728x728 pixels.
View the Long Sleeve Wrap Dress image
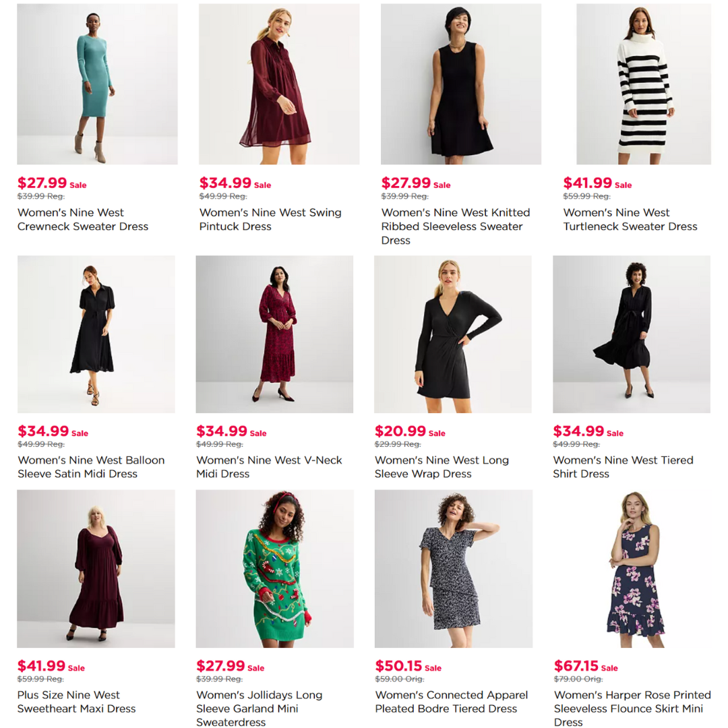[453, 334]
